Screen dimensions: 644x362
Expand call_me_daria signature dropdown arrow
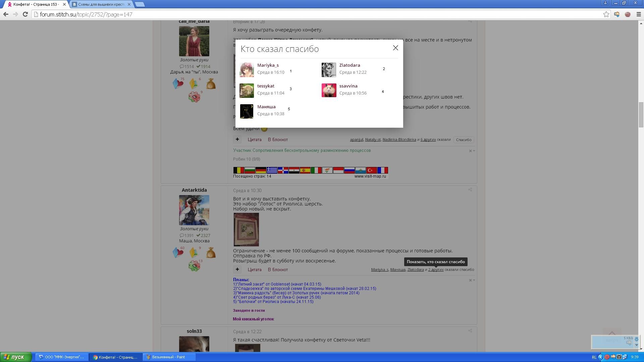[x=474, y=151]
